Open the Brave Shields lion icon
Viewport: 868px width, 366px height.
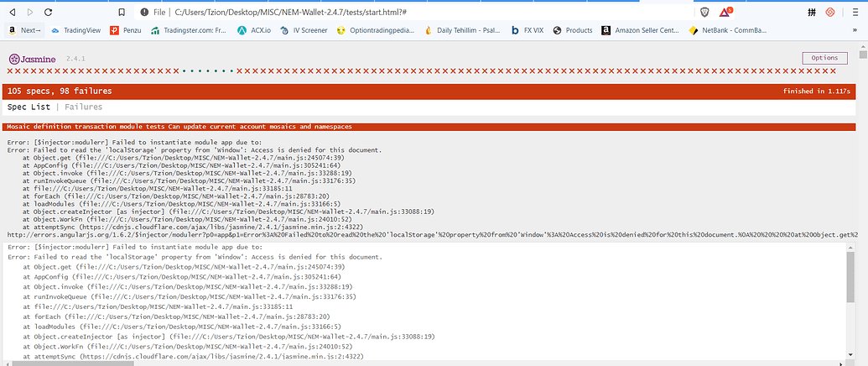(704, 13)
